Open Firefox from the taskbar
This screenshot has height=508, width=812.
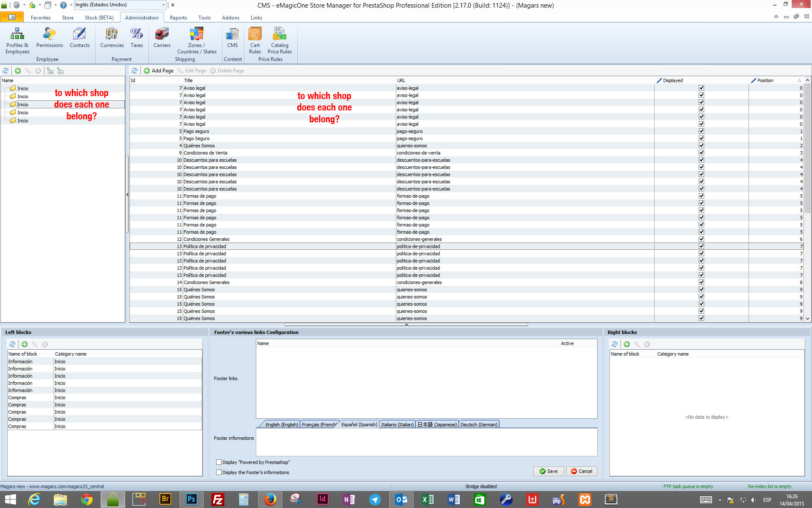point(270,500)
